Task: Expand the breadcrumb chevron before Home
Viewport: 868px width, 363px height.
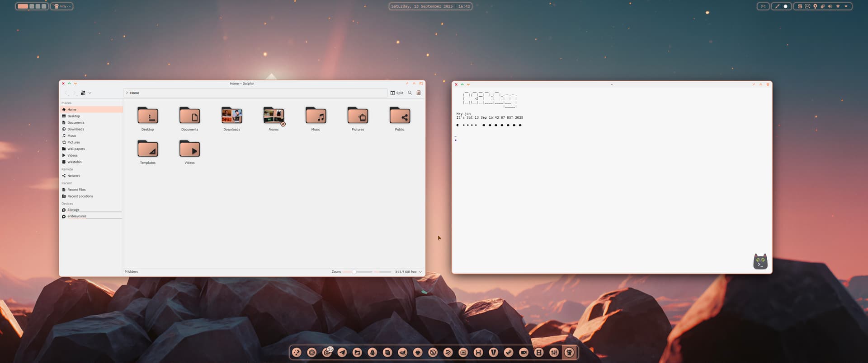Action: click(127, 93)
